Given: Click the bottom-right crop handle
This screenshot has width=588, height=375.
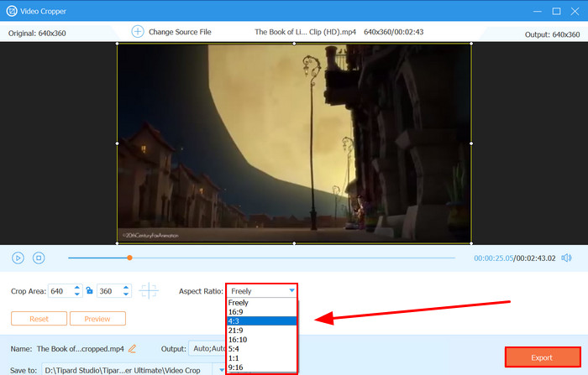Looking at the screenshot, I should coord(471,243).
